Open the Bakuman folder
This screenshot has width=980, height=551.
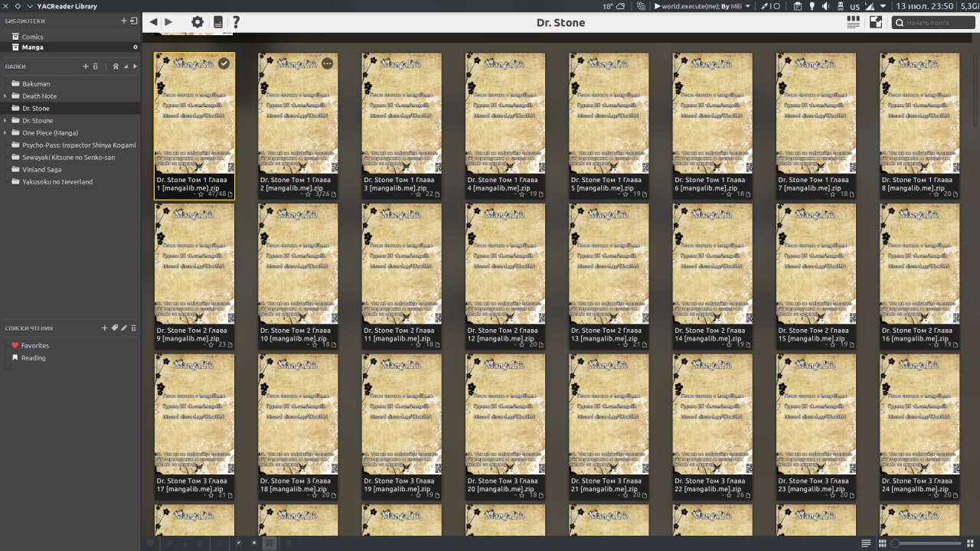70,83
